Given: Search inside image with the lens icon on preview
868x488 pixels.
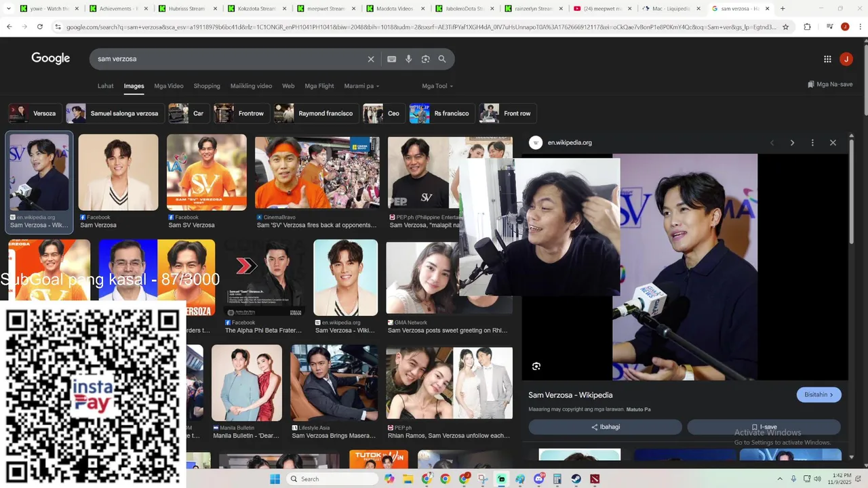Looking at the screenshot, I should 536,366.
